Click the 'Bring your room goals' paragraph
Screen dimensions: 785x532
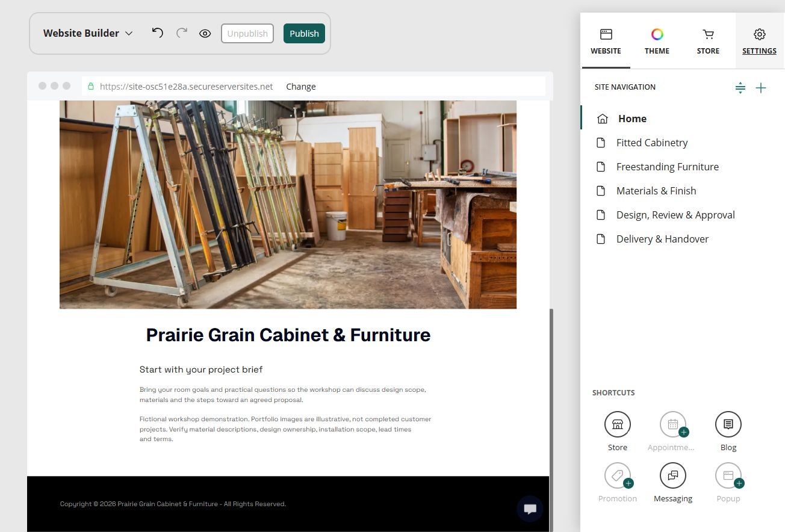point(283,395)
